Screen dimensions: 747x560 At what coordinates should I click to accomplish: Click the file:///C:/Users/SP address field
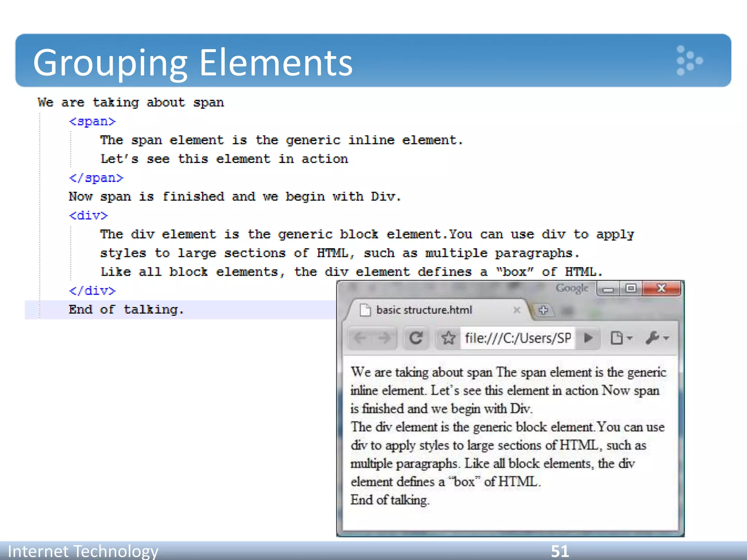518,338
